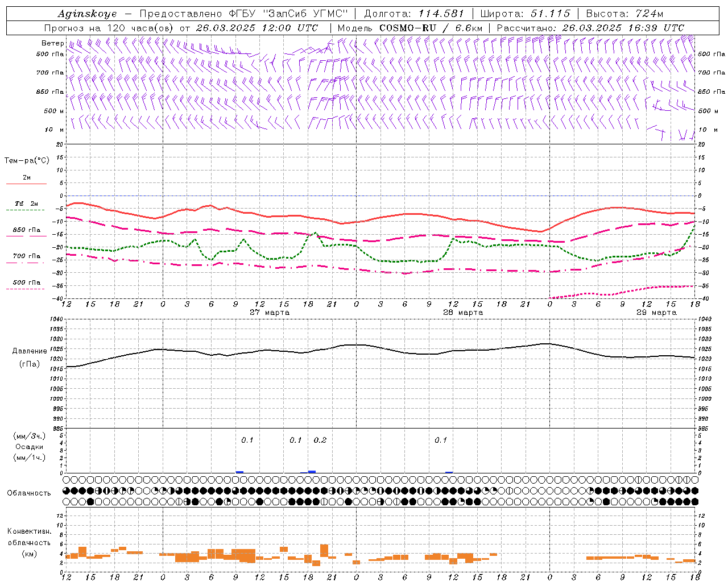Select the "28 марта" date label
The height and width of the screenshot is (582, 728).
pyautogui.click(x=463, y=313)
